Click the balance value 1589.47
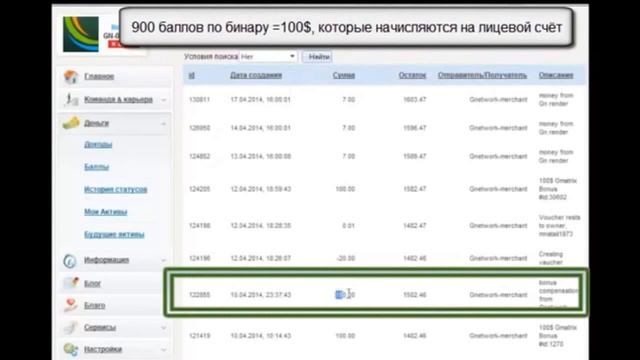The height and width of the screenshot is (360, 640). click(x=415, y=156)
